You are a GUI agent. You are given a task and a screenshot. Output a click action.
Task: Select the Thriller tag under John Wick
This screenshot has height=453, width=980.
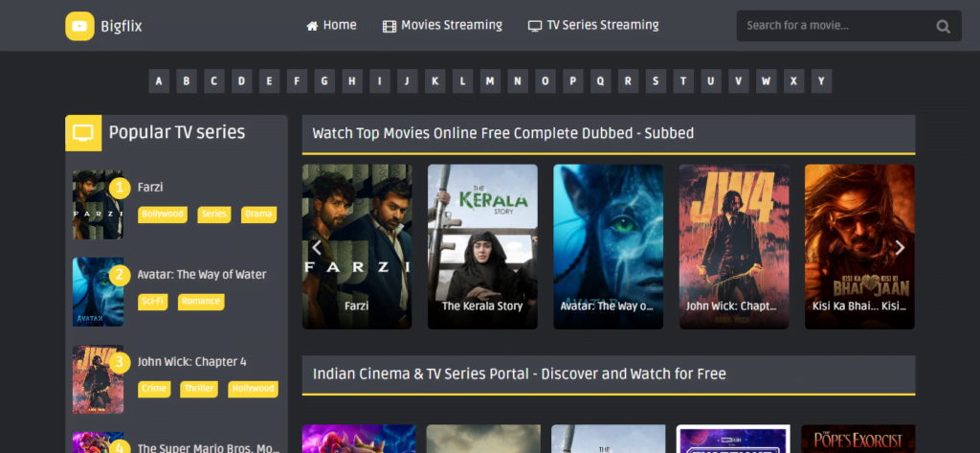[199, 389]
